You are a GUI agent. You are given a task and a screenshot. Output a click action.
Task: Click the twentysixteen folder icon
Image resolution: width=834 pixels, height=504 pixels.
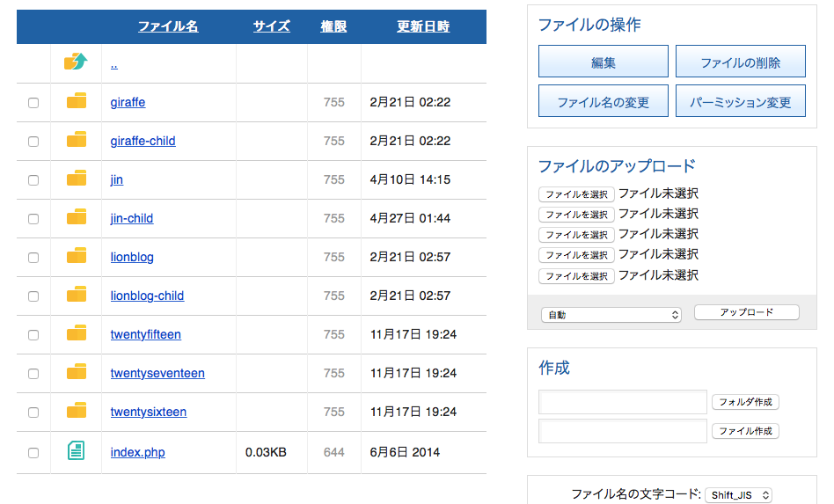click(x=77, y=411)
